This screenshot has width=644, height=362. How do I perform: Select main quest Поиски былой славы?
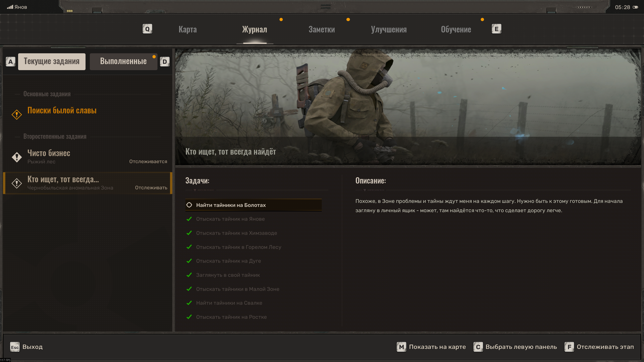click(x=62, y=111)
